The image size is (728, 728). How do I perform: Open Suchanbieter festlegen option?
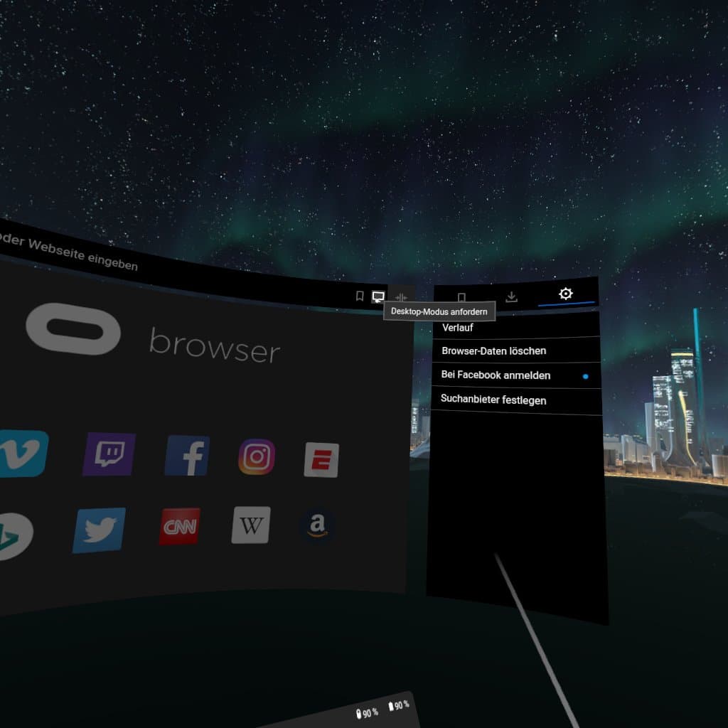[x=493, y=400]
